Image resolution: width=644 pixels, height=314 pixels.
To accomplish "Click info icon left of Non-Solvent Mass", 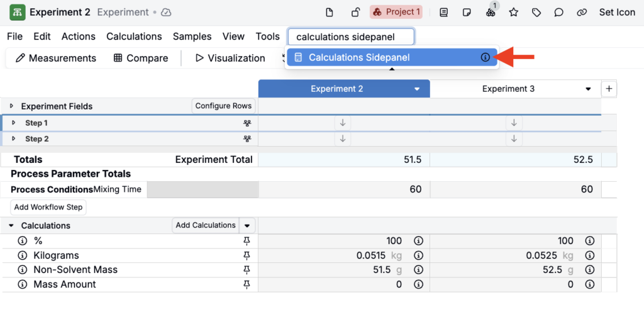I will [x=22, y=270].
